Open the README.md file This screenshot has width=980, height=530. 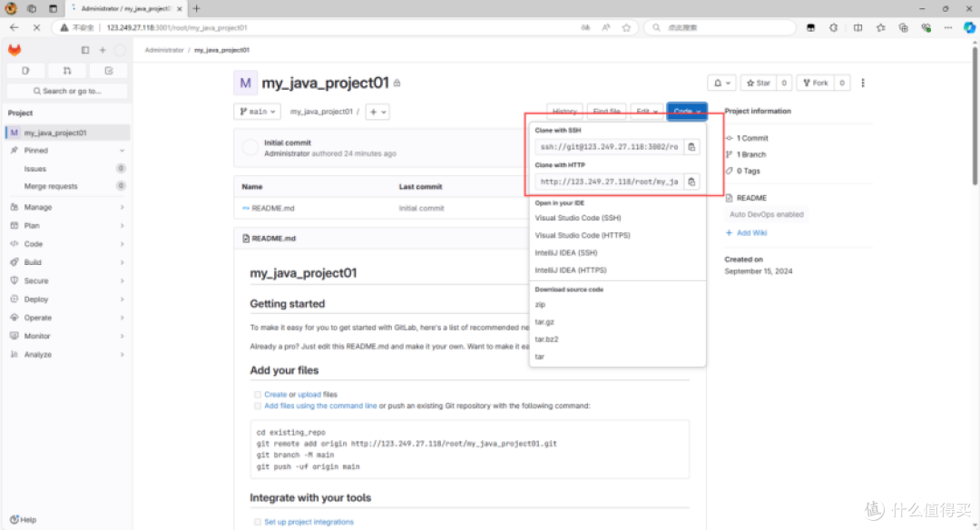point(273,209)
